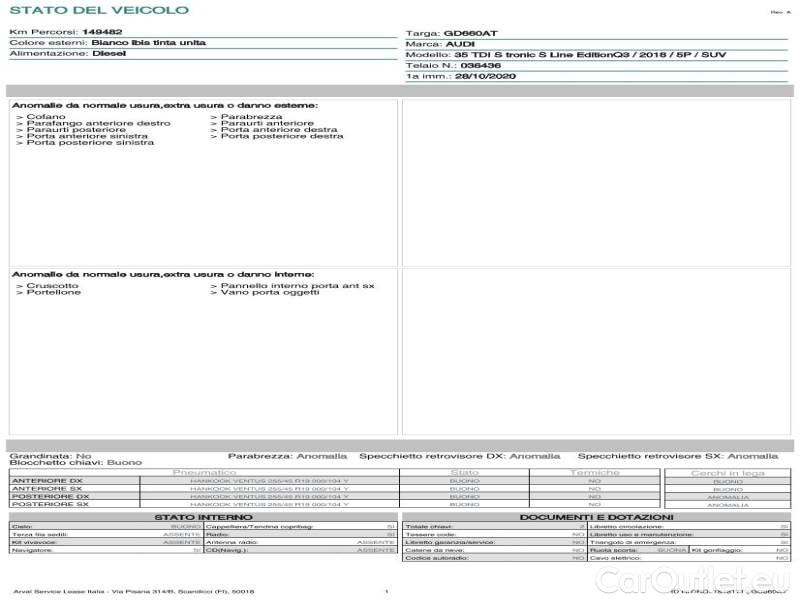
Task: Click the 'STATO DEL VEICOLO' heading
Action: pyautogui.click(x=99, y=10)
